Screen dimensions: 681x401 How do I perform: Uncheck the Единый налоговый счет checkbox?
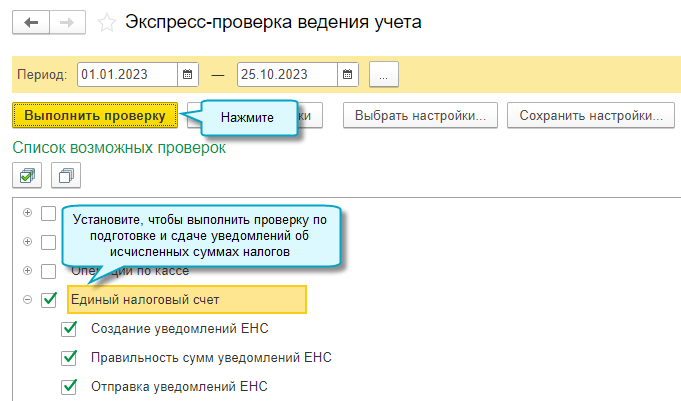[49, 299]
